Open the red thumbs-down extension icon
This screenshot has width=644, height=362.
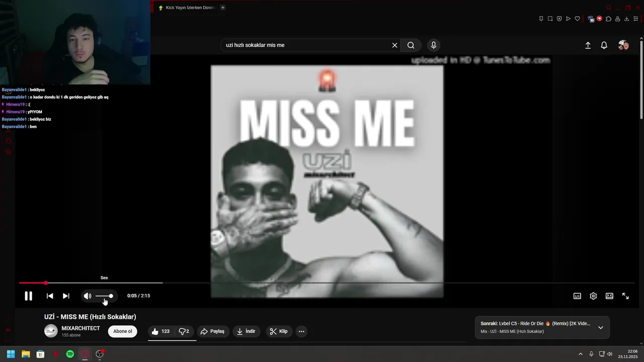tap(599, 19)
